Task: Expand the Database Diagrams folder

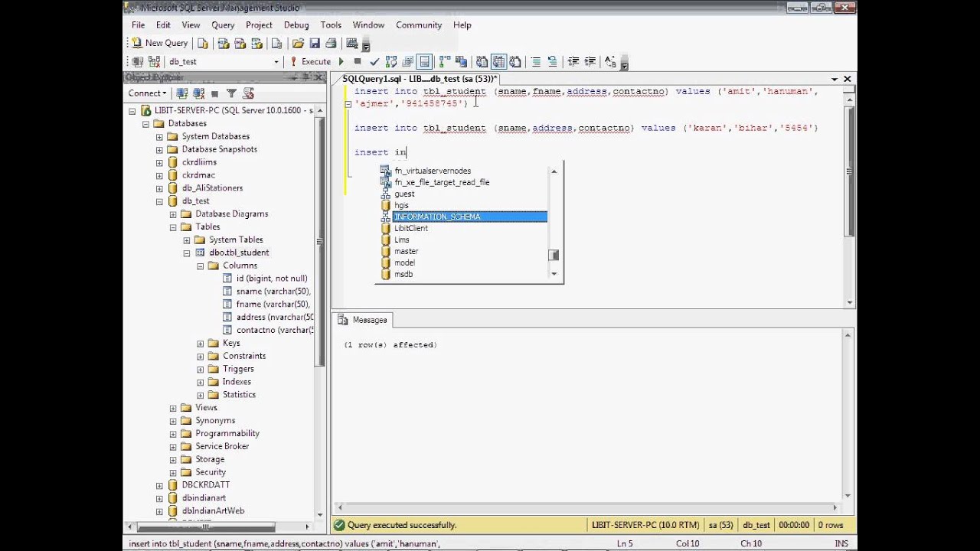Action: pos(173,214)
